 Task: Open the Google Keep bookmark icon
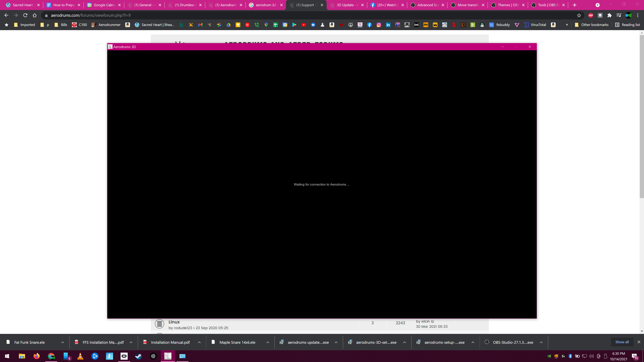(238, 25)
